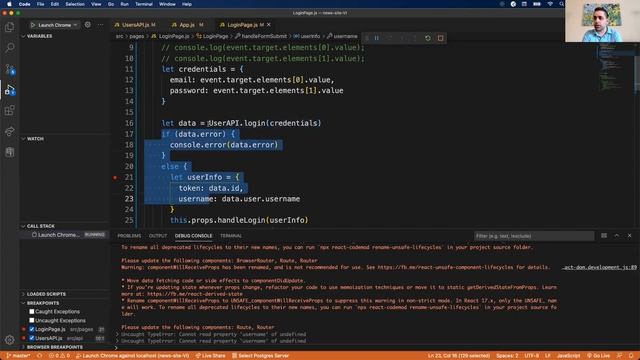Open the Apple menu

(9, 4)
